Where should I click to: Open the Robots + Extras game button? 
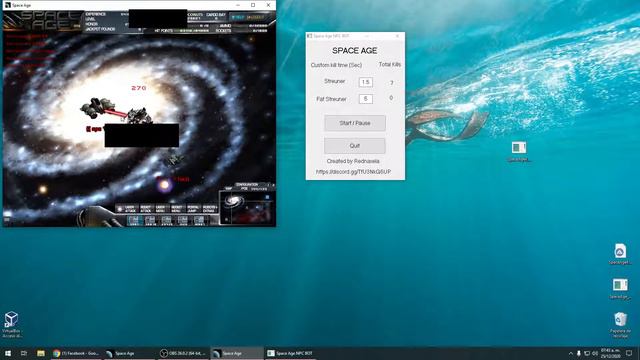pyautogui.click(x=209, y=209)
